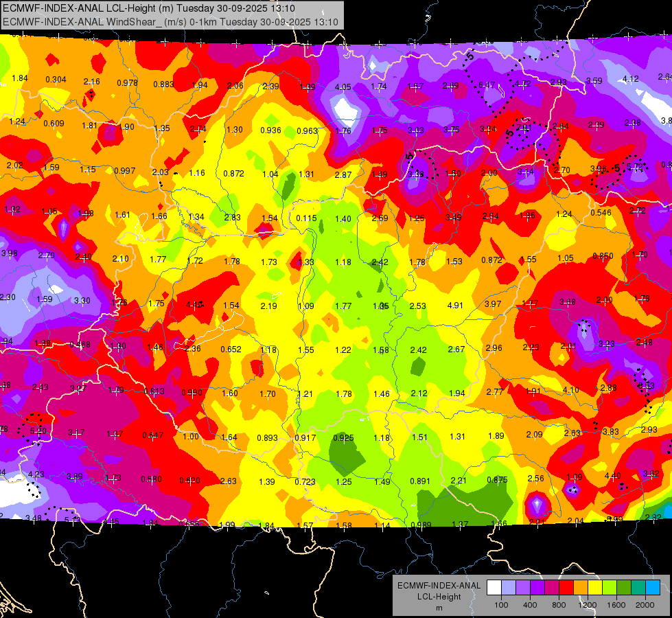Click the wind shear value 2.56

[x=535, y=479]
